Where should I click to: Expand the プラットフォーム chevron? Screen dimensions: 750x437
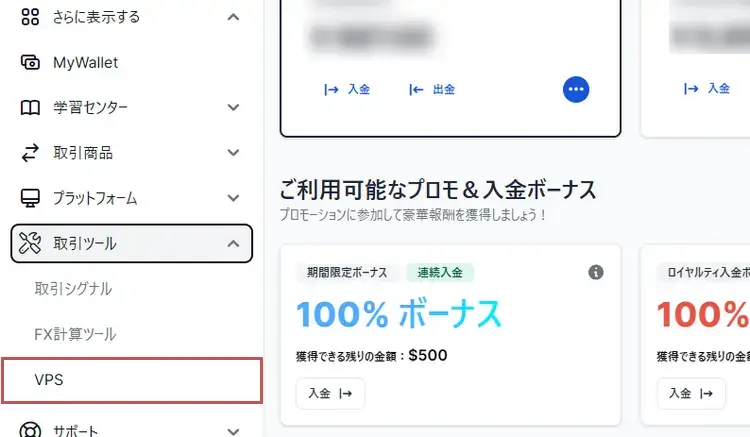pos(233,198)
